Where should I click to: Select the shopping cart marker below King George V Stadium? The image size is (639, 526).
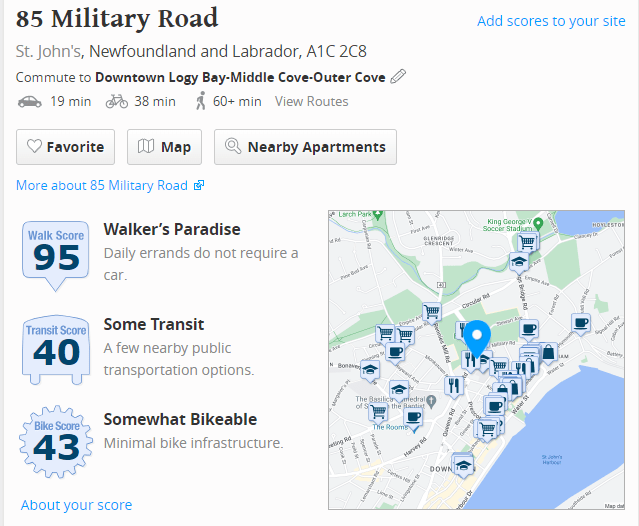(528, 240)
